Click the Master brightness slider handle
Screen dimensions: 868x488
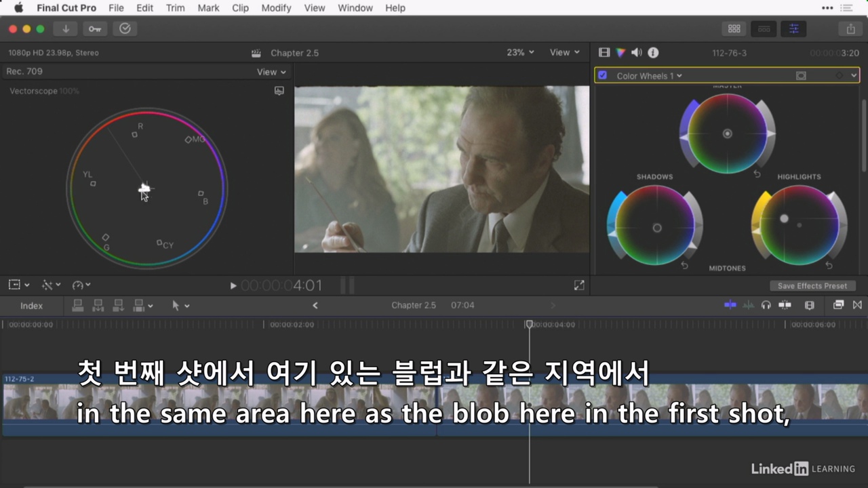coord(770,134)
